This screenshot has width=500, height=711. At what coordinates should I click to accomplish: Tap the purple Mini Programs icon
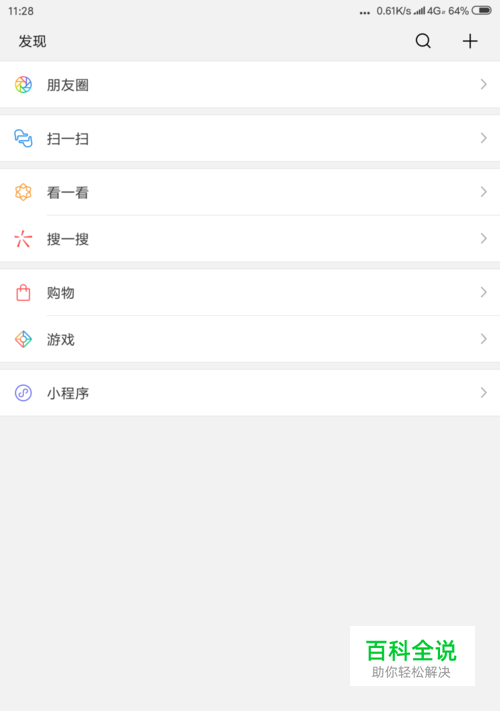coord(23,393)
